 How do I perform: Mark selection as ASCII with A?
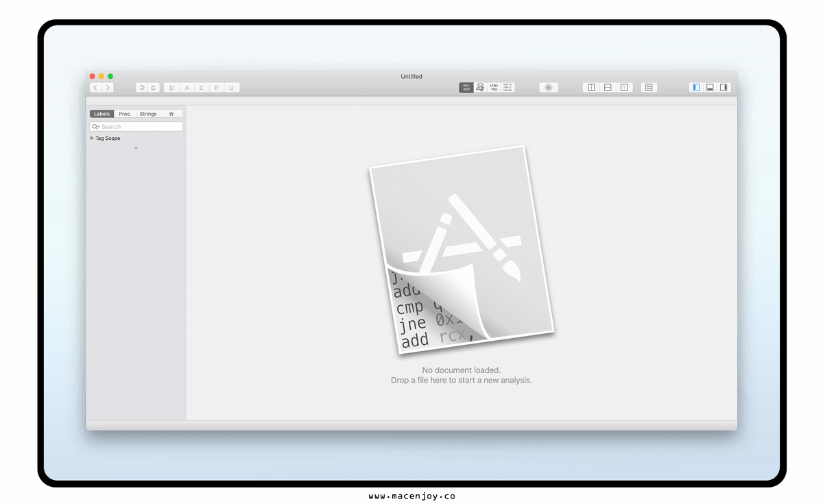pos(187,88)
